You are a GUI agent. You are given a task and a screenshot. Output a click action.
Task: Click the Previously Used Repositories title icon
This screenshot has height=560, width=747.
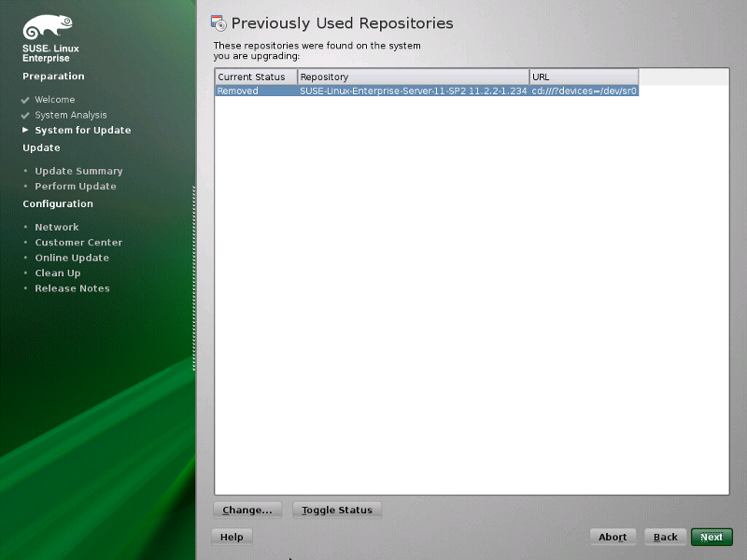[x=218, y=23]
